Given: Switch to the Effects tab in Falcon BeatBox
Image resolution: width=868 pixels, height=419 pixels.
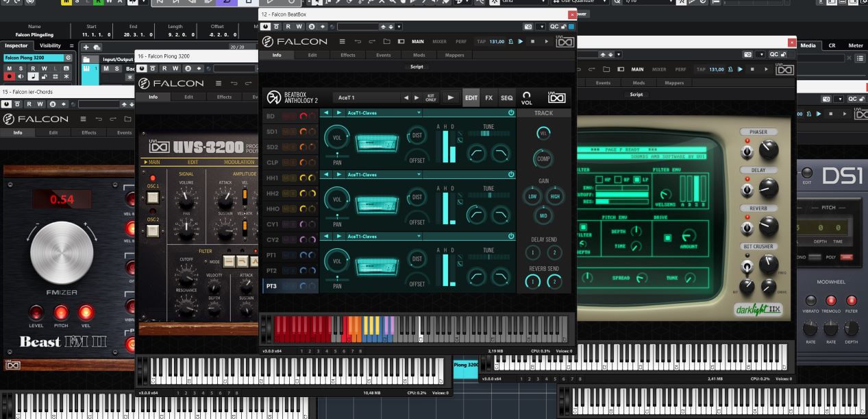Looking at the screenshot, I should pyautogui.click(x=348, y=55).
